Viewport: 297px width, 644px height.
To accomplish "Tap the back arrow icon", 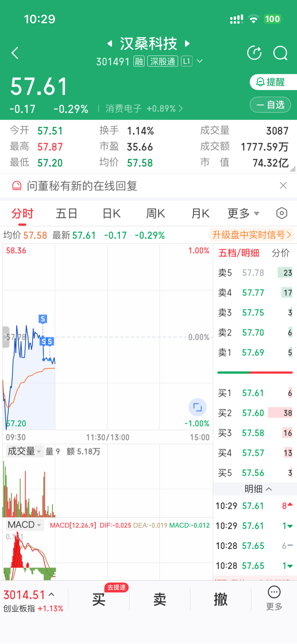I will (x=15, y=53).
